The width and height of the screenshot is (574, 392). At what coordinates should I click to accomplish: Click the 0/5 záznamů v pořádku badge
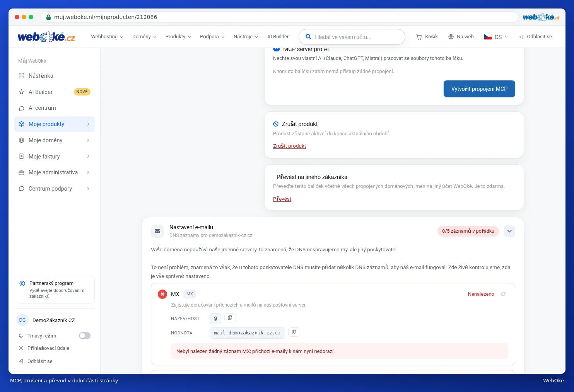(468, 231)
